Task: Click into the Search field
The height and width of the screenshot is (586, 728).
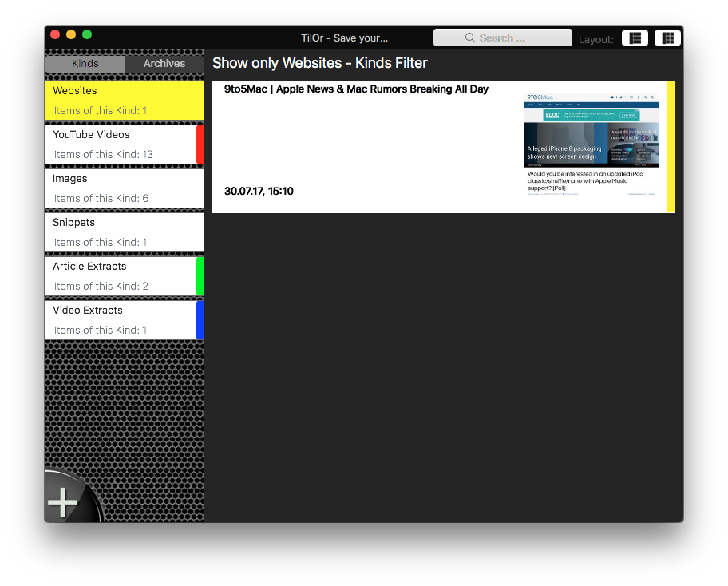Action: tap(502, 38)
